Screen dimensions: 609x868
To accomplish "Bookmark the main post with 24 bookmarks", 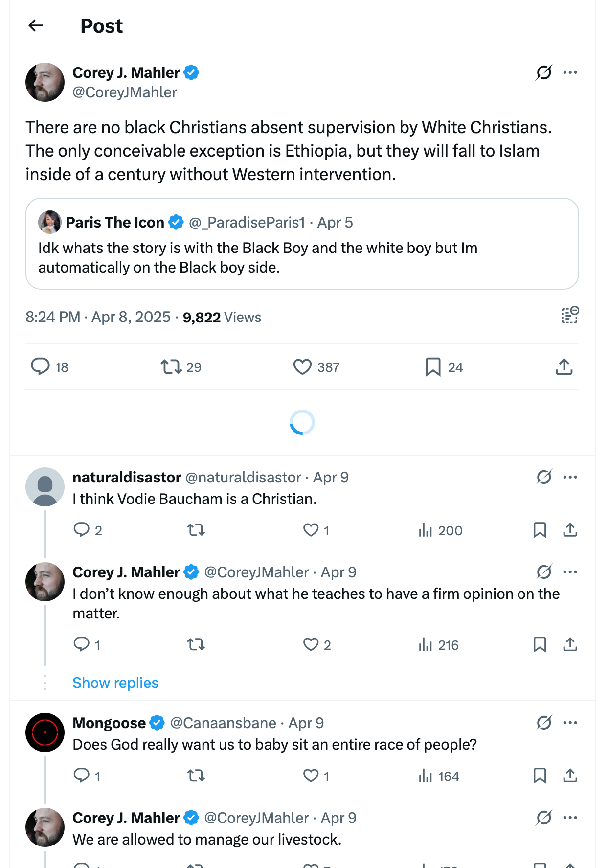I will tap(433, 366).
